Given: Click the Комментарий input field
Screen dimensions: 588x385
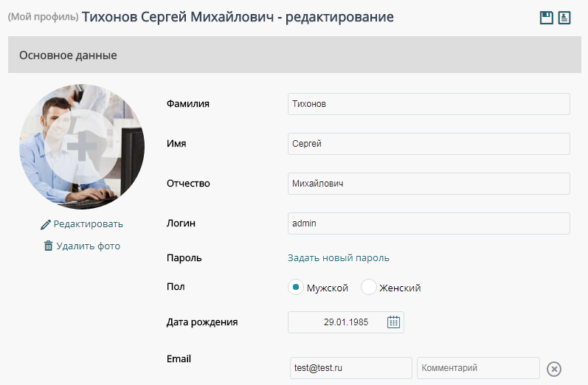Looking at the screenshot, I should pyautogui.click(x=478, y=368).
